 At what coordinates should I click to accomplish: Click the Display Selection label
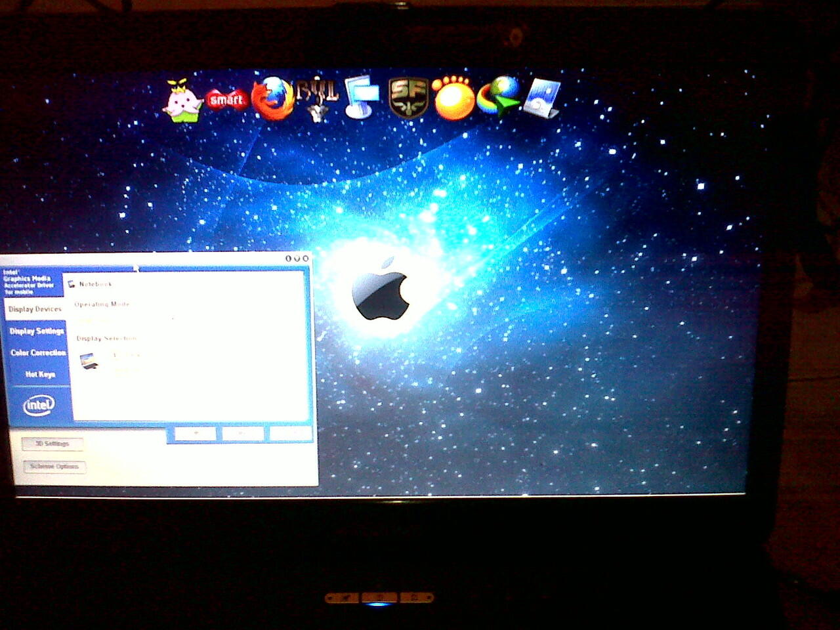click(106, 339)
